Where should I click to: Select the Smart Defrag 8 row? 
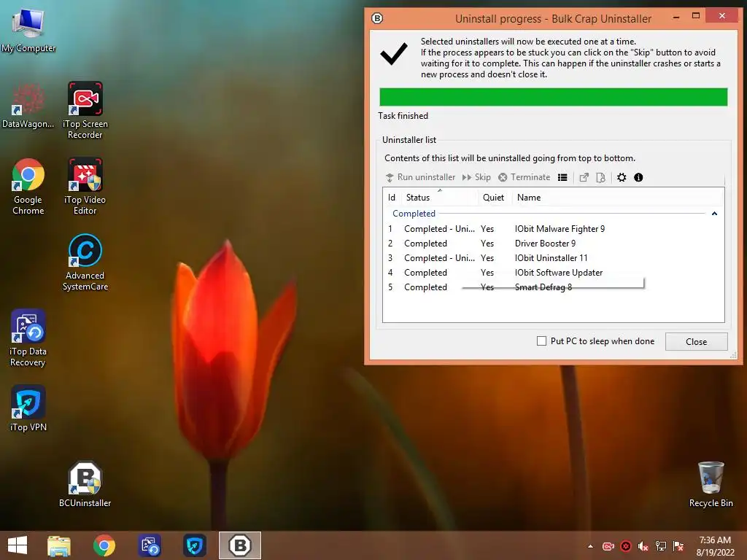point(553,287)
